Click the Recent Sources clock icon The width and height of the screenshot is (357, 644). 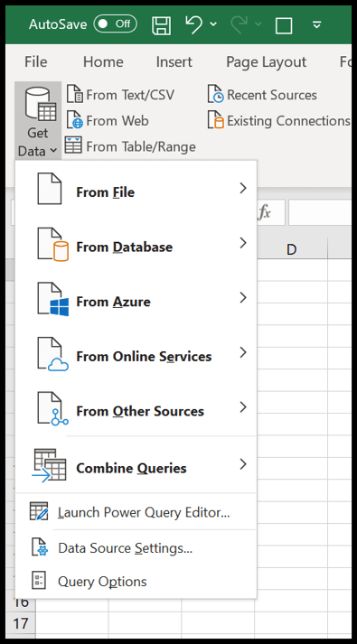click(215, 95)
